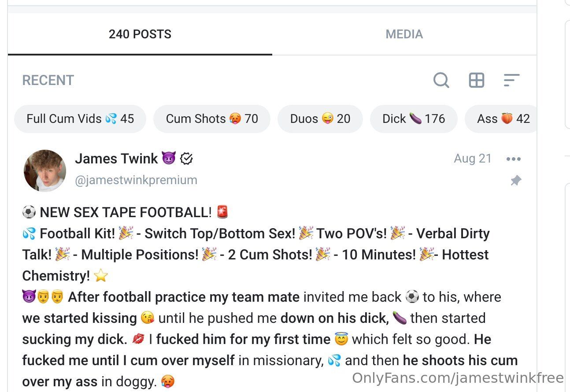The width and height of the screenshot is (570, 392).
Task: Open the post's three-dot more menu
Action: point(514,159)
